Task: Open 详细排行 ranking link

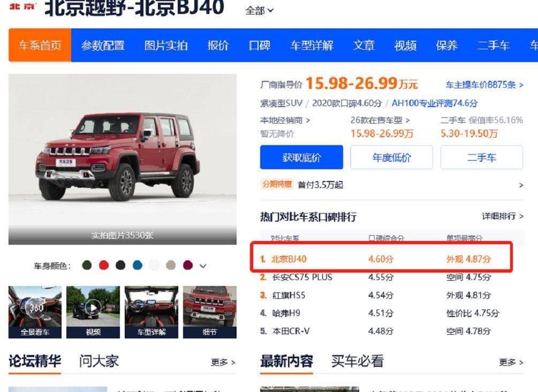Action: pyautogui.click(x=503, y=216)
